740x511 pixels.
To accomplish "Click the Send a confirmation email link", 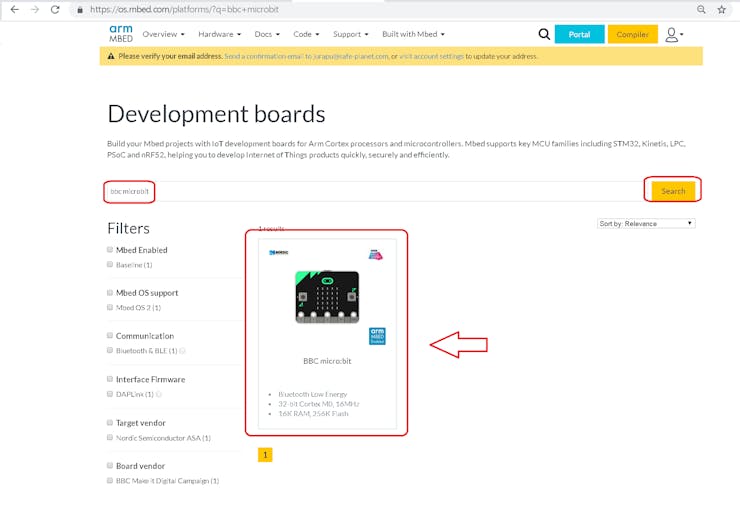I will [306, 56].
